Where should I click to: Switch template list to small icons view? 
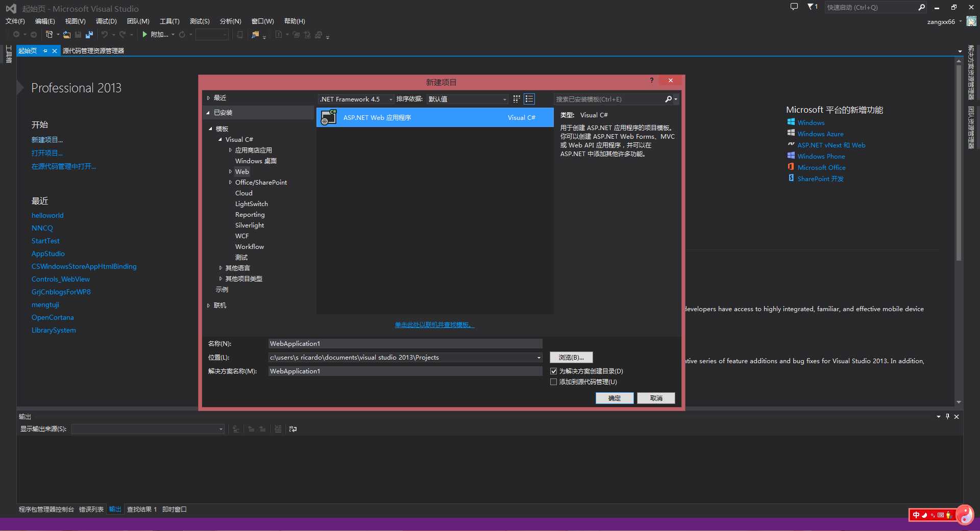[x=517, y=99]
